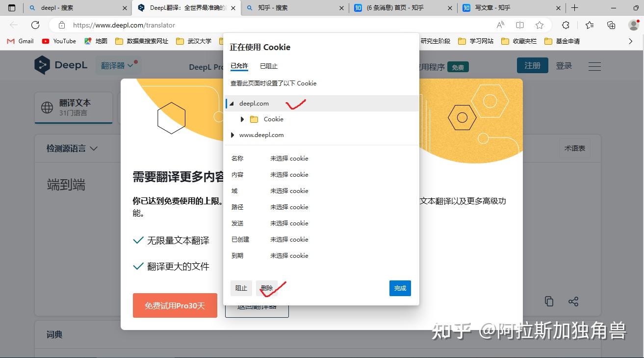Switch to the 已阻止 tab
The image size is (644, 358).
269,66
